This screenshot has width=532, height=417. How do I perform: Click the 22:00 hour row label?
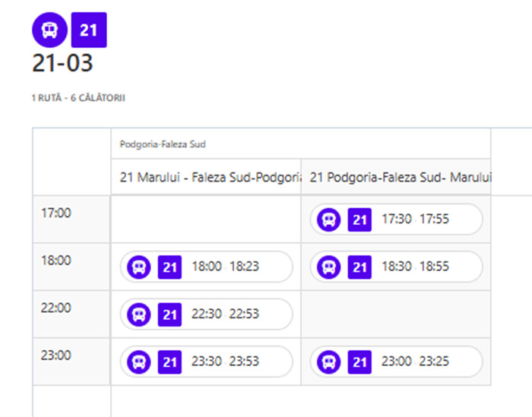point(55,308)
